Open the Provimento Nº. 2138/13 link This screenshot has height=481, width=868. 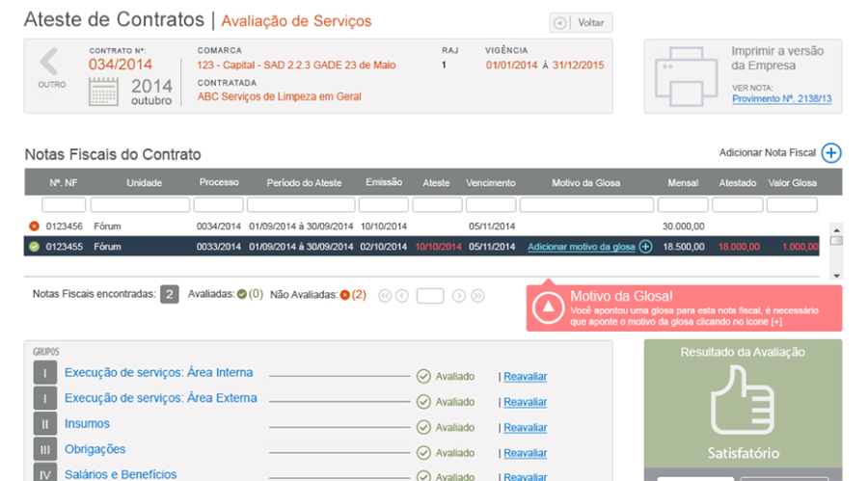pyautogui.click(x=781, y=99)
